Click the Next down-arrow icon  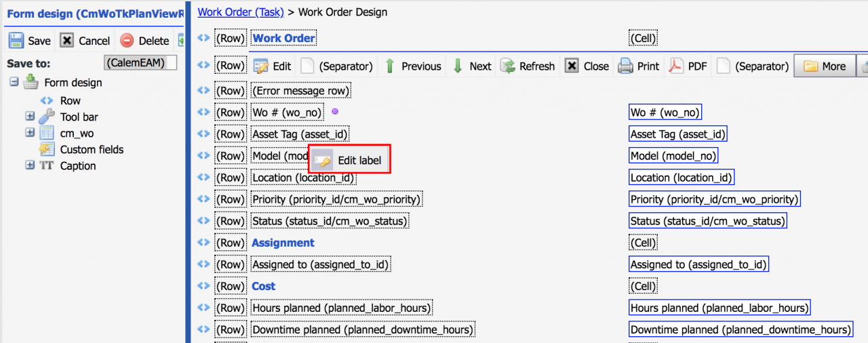(458, 66)
